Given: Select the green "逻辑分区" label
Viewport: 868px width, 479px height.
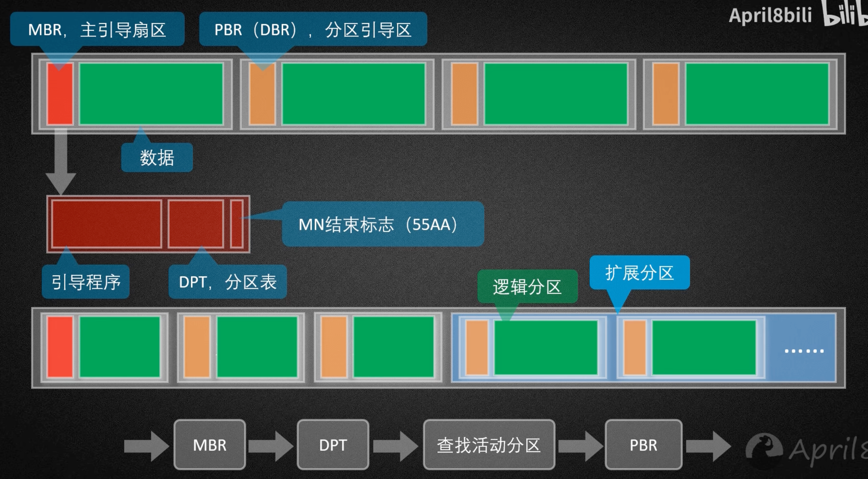Looking at the screenshot, I should point(527,287).
